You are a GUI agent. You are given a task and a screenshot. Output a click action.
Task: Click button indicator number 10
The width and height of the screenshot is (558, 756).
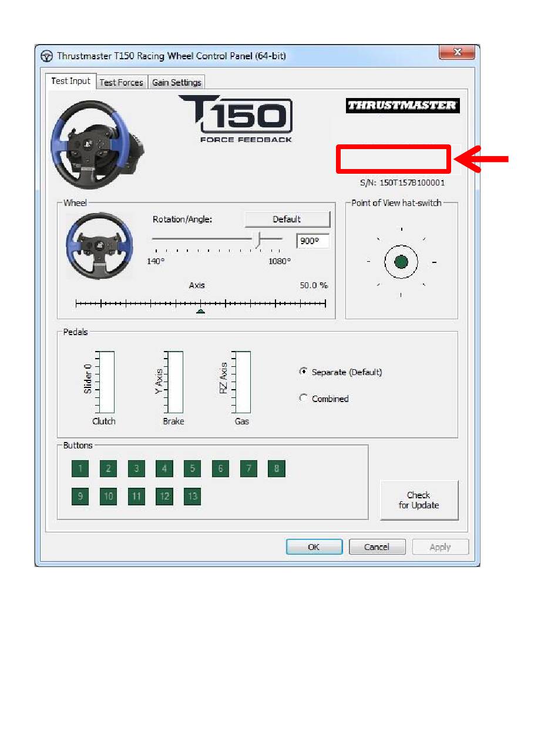point(108,497)
